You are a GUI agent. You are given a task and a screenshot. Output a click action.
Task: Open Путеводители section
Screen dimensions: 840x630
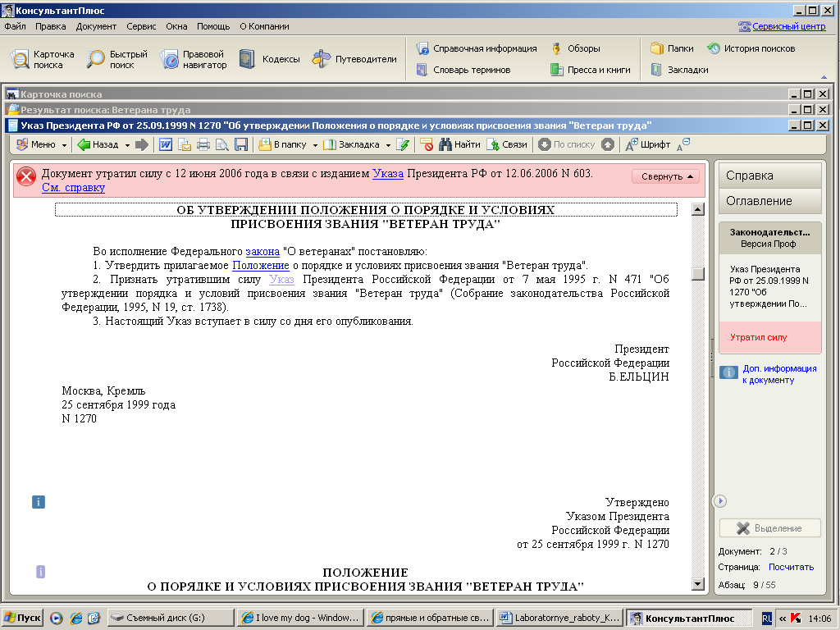click(x=354, y=59)
